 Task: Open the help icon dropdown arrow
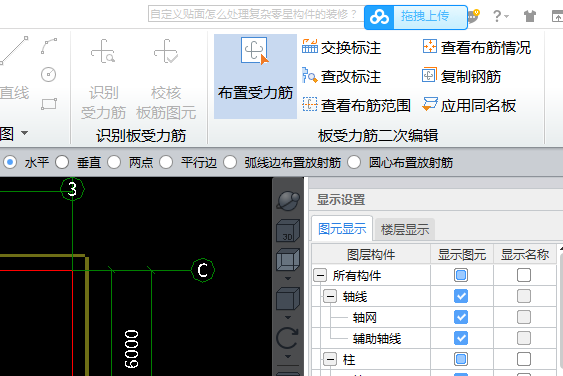pos(506,17)
